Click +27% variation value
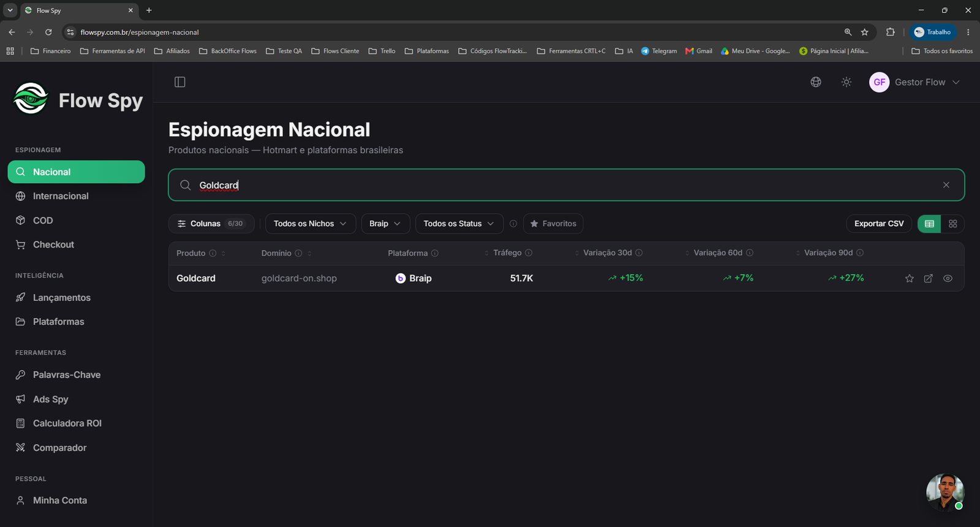 pos(846,278)
